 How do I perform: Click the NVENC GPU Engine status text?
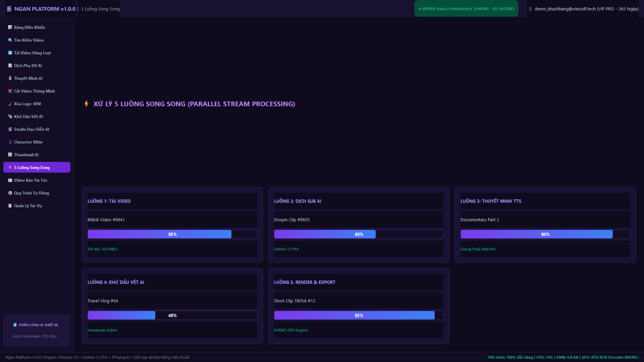[x=291, y=330]
